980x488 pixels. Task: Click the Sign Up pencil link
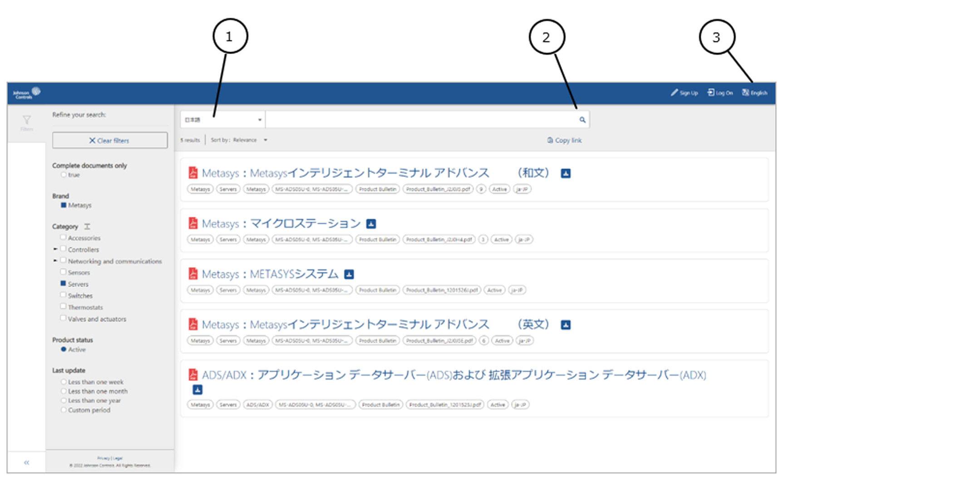pyautogui.click(x=684, y=93)
